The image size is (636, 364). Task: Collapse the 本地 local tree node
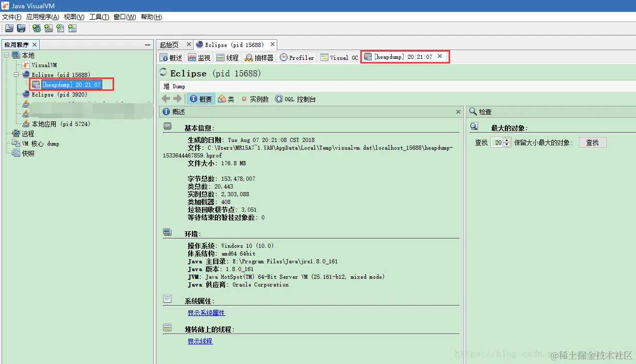(x=7, y=55)
